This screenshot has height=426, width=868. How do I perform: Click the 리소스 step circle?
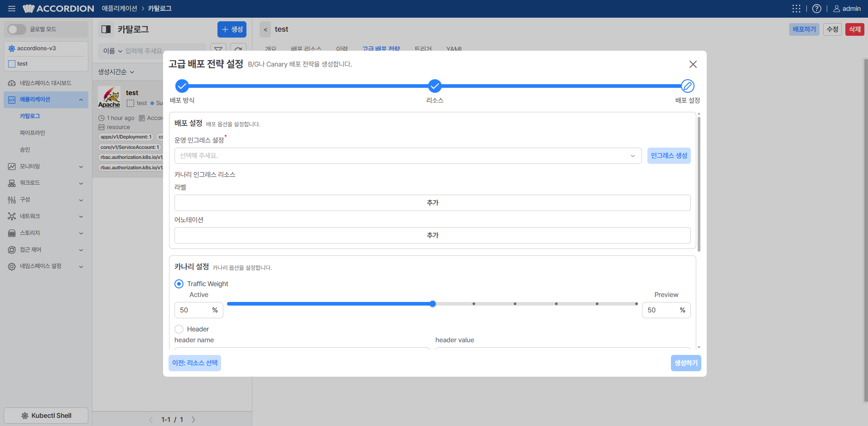435,86
